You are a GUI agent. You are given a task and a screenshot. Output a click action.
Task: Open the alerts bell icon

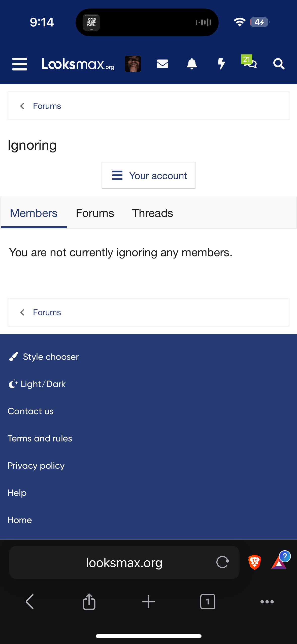(192, 64)
